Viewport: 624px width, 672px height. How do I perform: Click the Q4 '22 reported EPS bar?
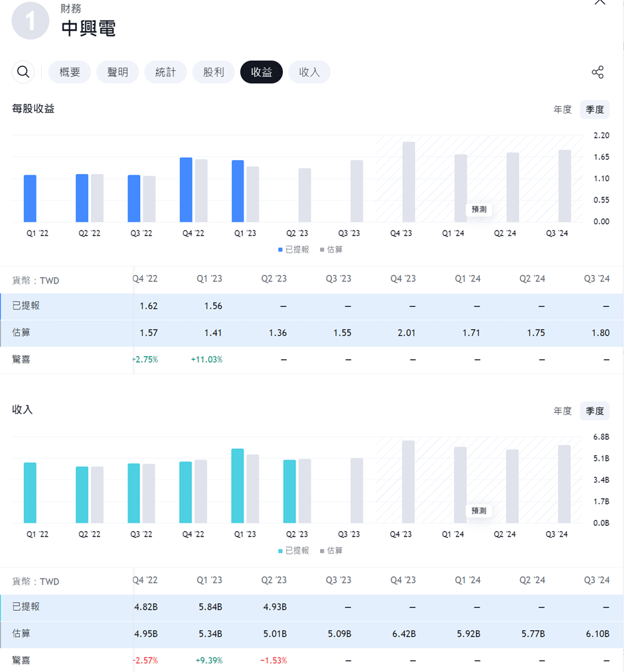pyautogui.click(x=186, y=190)
